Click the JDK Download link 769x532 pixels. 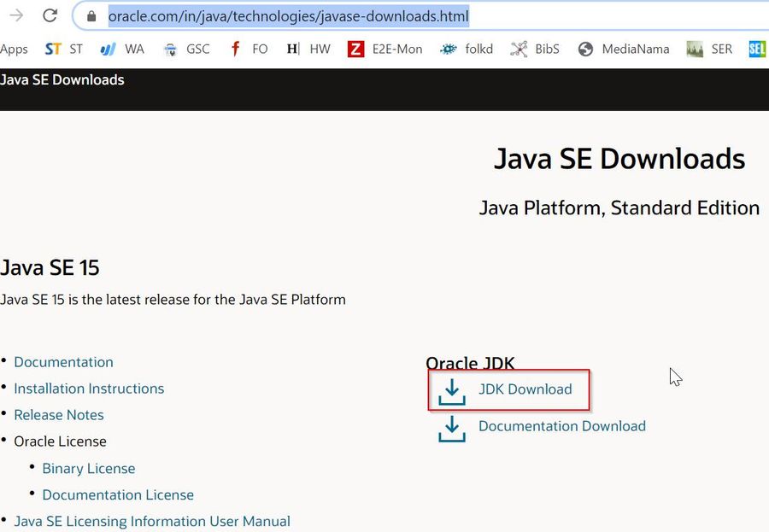tap(525, 389)
